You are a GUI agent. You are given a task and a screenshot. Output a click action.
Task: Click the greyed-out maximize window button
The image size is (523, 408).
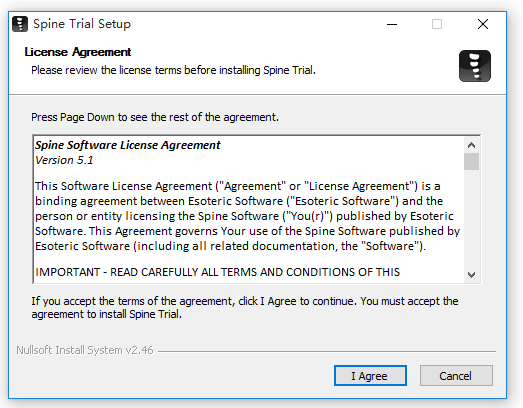pos(437,24)
